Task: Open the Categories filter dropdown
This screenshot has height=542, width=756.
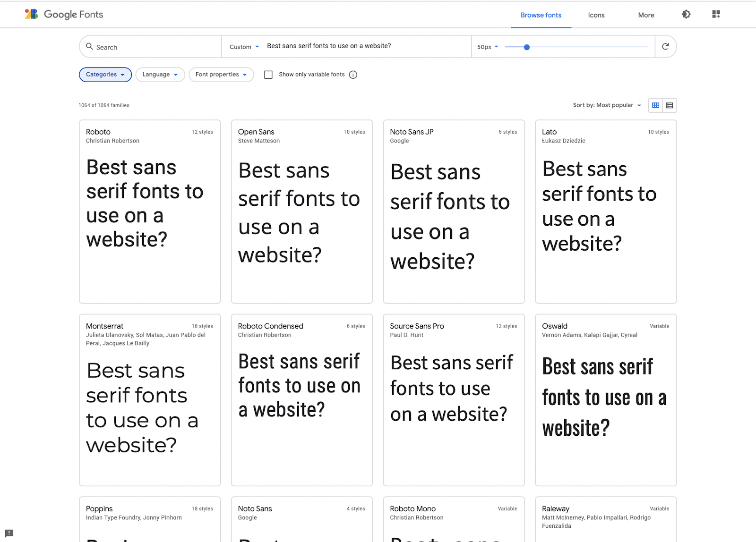Action: 105,75
